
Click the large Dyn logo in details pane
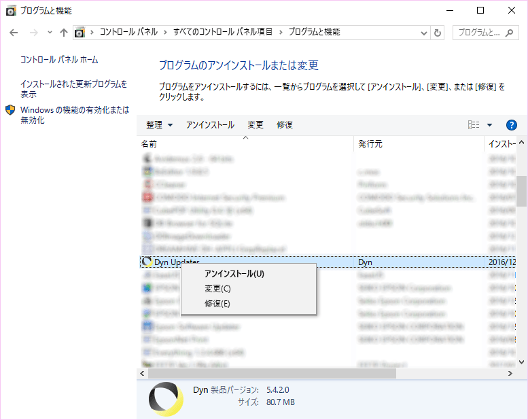pos(166,399)
